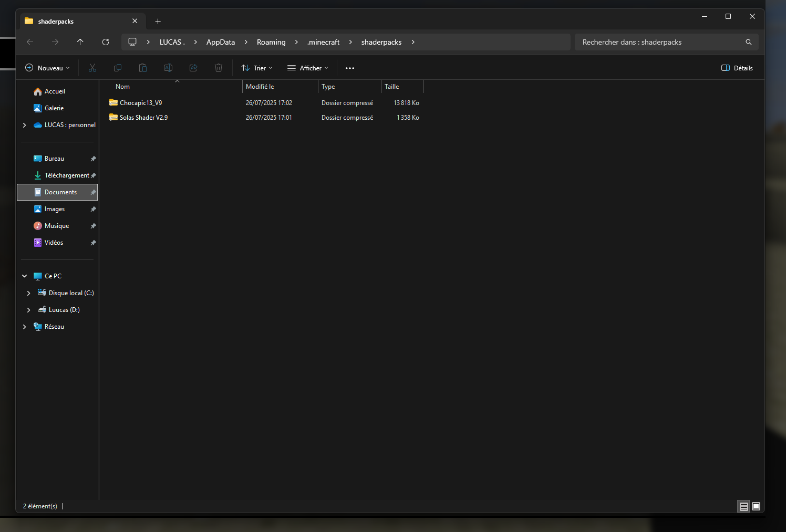786x532 pixels.
Task: Click pin icon next to Vidéos
Action: (x=93, y=243)
